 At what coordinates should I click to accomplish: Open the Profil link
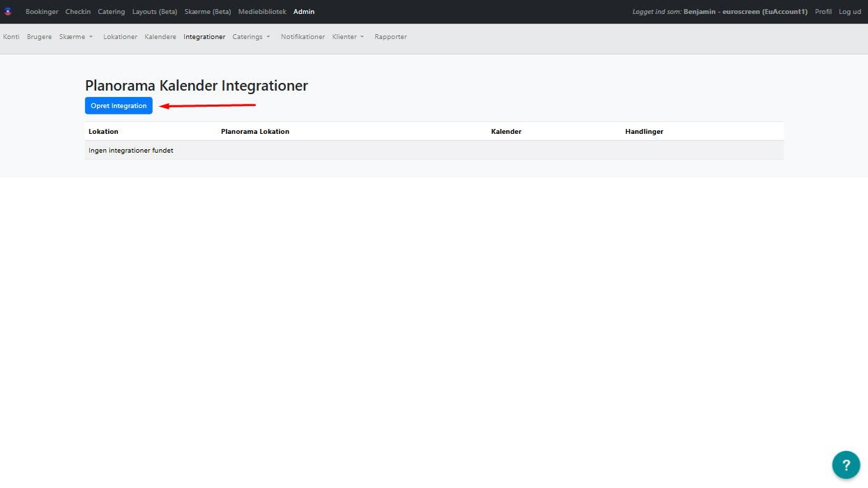pos(823,12)
